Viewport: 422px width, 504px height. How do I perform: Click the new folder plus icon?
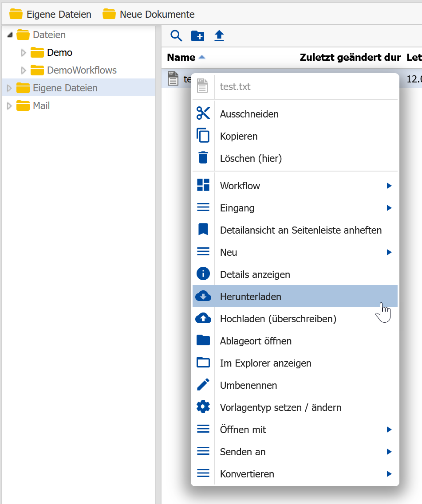click(197, 35)
